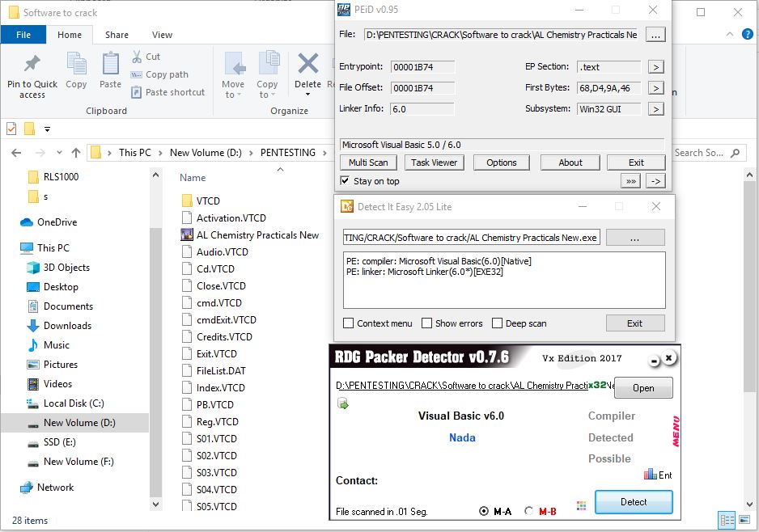Click the Cut scissors icon
759x532 pixels.
click(137, 57)
